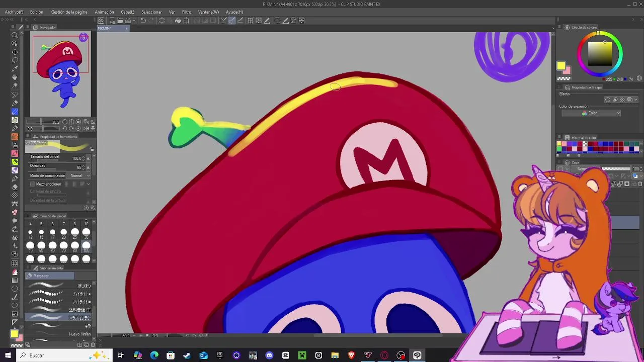Toggle brush preview lock icon
The image size is (644, 362).
[x=92, y=148]
